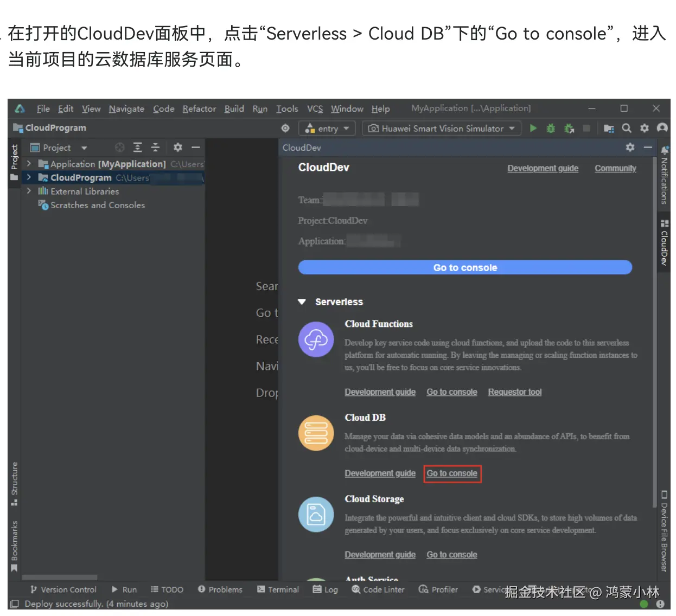The image size is (676, 616).
Task: Open the entry run configuration dropdown
Action: [x=327, y=128]
